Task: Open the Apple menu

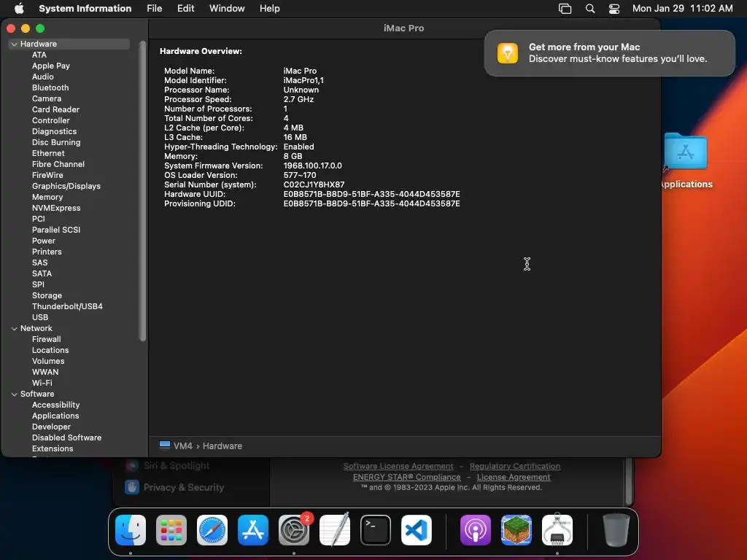Action: click(19, 9)
